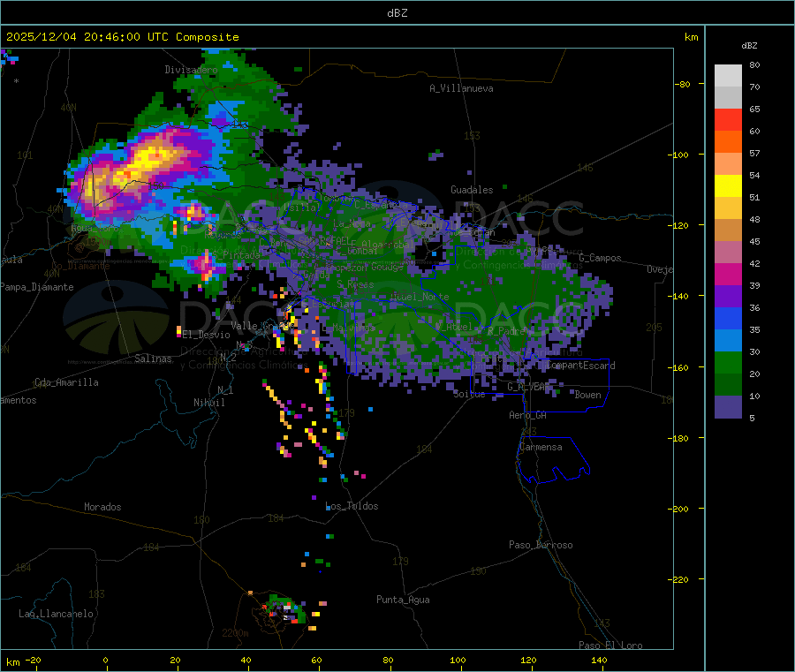
Task: Click the 'Punta_Agua' map label
Action: [x=403, y=600]
